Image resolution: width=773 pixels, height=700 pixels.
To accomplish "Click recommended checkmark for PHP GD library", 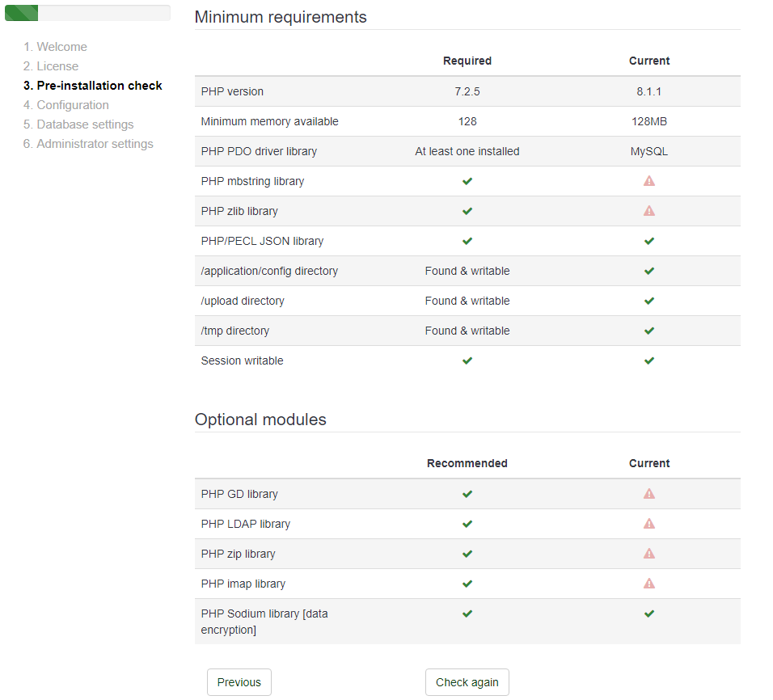I will [467, 494].
